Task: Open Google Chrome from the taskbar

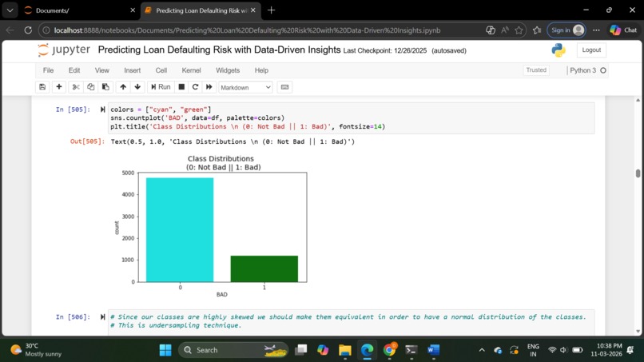Action: coord(389,350)
